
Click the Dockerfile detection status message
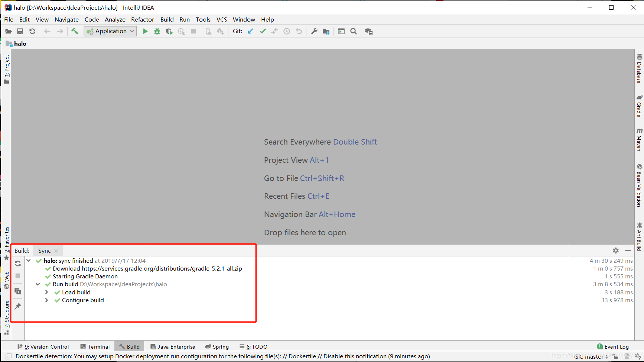click(x=223, y=356)
